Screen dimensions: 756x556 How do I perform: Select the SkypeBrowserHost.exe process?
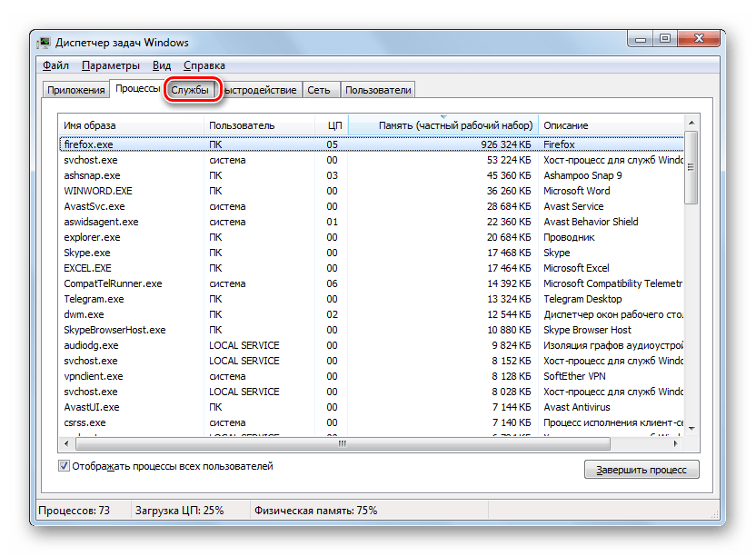(x=372, y=330)
